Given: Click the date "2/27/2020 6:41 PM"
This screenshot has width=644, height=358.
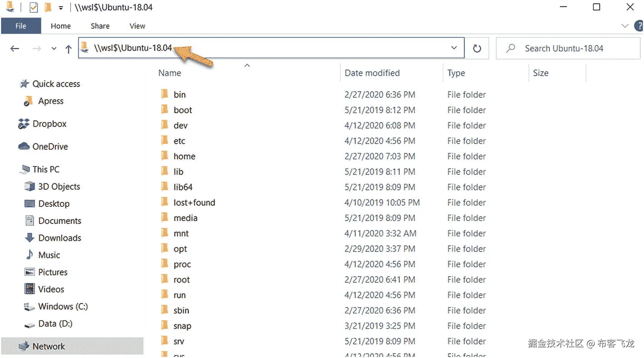Looking at the screenshot, I should click(380, 280).
